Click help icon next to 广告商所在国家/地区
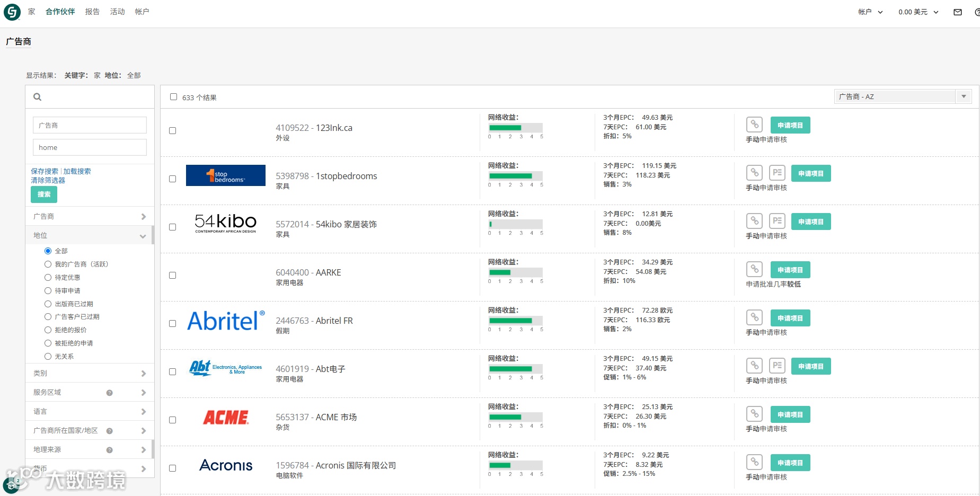 [x=110, y=431]
